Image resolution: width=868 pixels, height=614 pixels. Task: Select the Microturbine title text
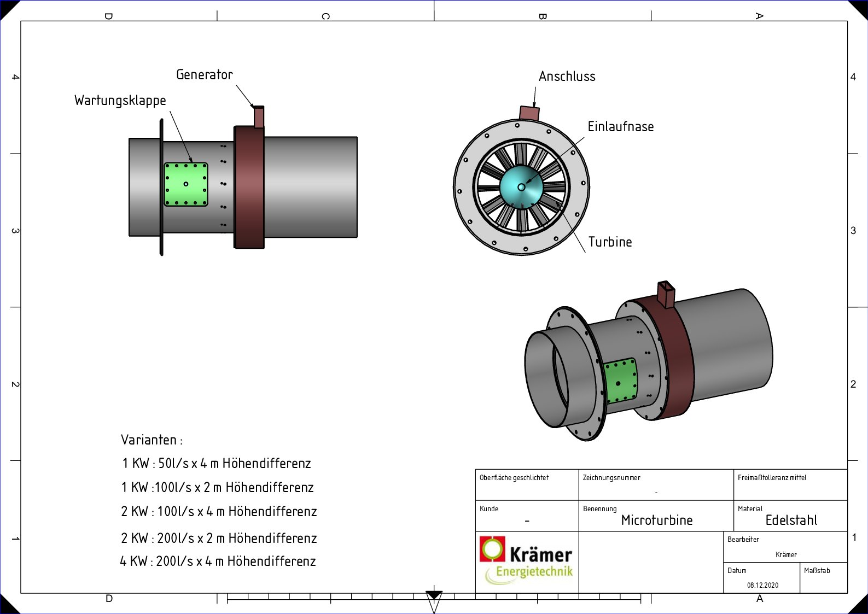point(657,520)
